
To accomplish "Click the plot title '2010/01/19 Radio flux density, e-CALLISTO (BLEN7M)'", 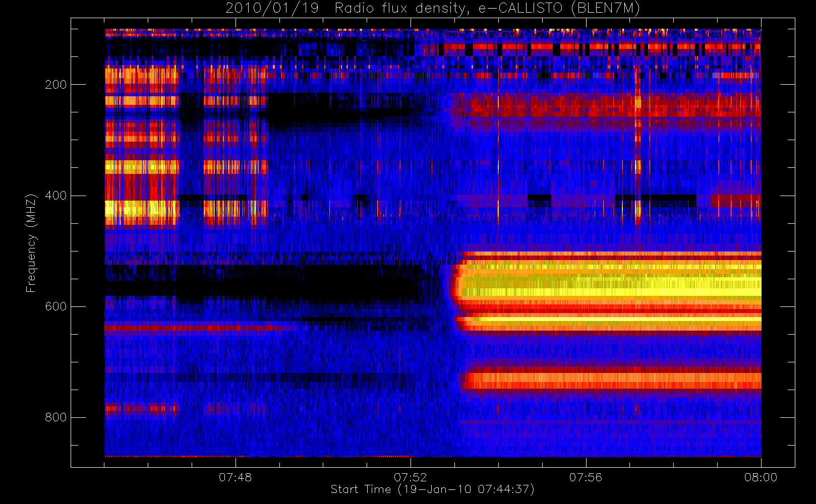I will tap(433, 9).
